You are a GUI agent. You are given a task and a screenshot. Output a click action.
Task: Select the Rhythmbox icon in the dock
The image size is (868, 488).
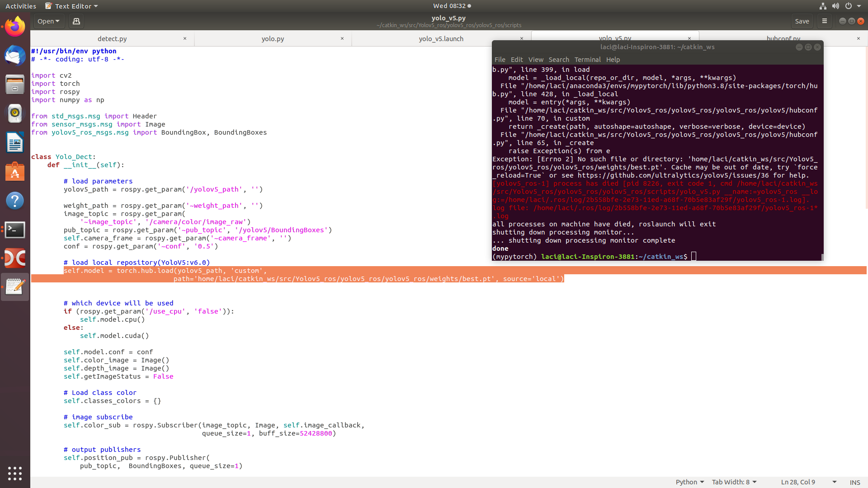[x=15, y=113]
